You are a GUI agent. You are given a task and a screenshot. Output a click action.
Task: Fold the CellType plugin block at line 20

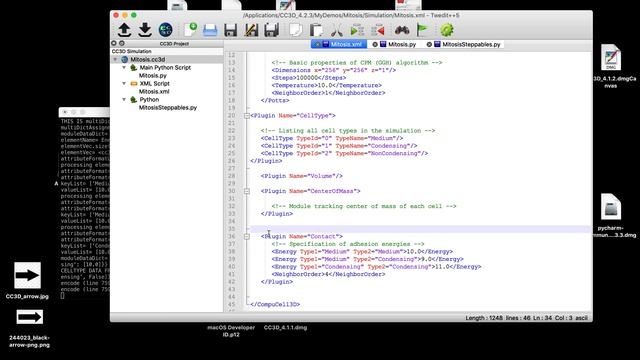pos(247,116)
